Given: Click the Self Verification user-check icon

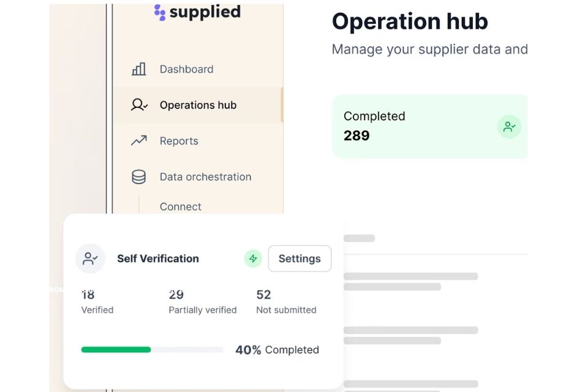Looking at the screenshot, I should [x=90, y=258].
